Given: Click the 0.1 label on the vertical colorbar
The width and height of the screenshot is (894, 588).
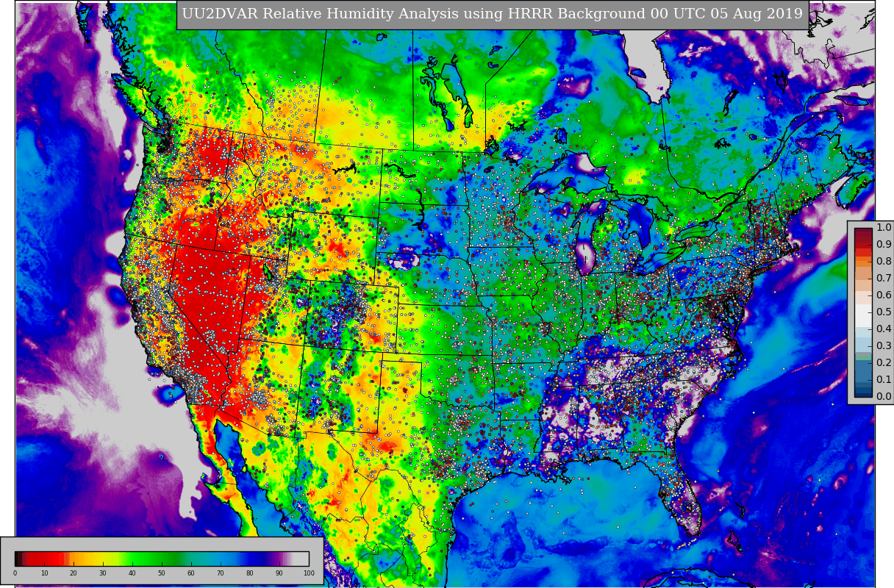Looking at the screenshot, I should tap(884, 379).
